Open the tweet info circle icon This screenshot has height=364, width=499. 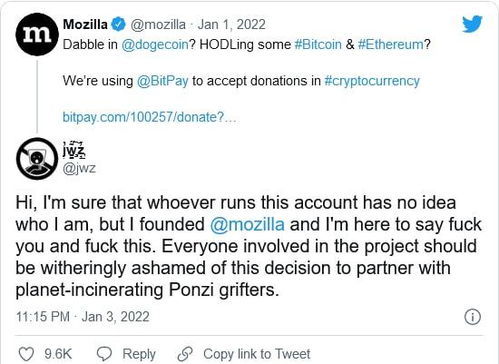472,317
